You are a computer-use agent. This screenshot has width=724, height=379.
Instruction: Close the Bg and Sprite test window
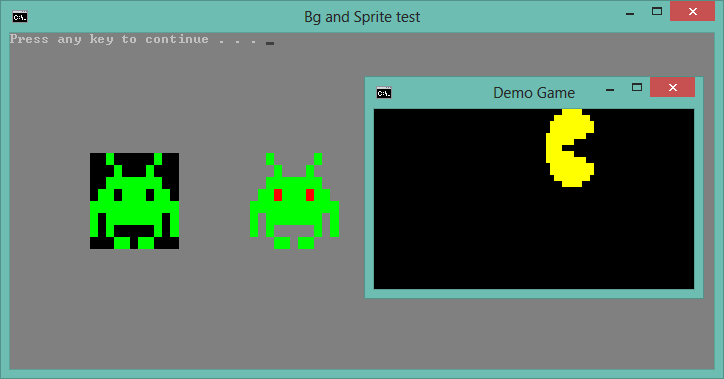click(693, 12)
